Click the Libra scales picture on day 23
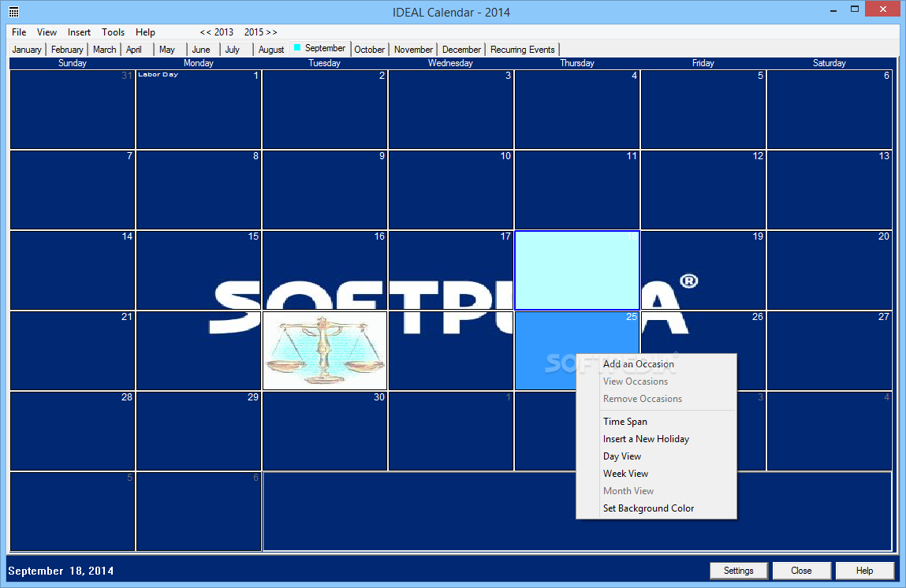The width and height of the screenshot is (906, 588). point(325,351)
